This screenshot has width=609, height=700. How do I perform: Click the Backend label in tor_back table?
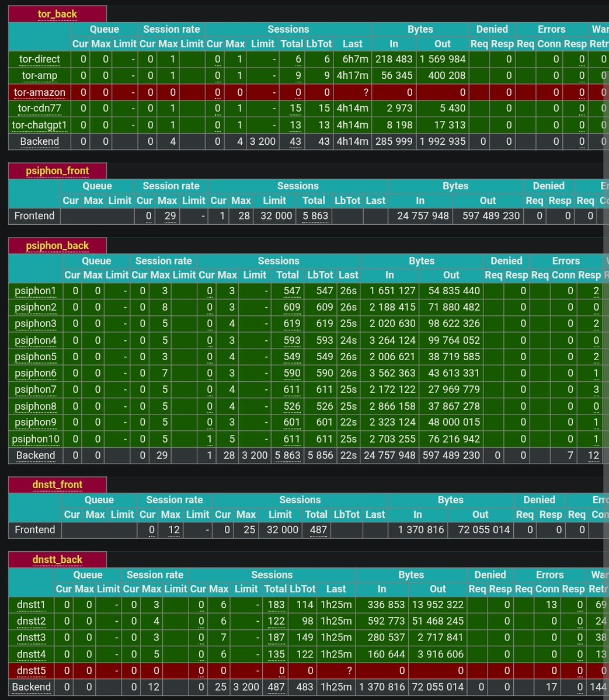(39, 141)
